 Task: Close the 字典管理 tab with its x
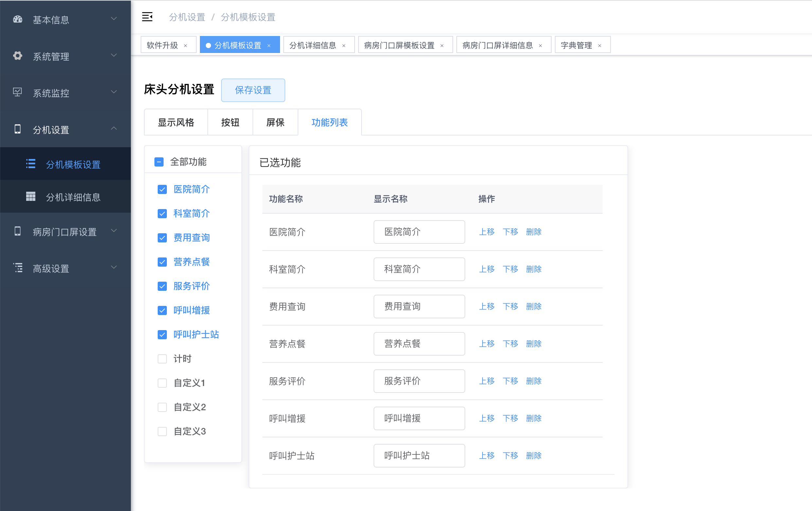[x=600, y=45]
